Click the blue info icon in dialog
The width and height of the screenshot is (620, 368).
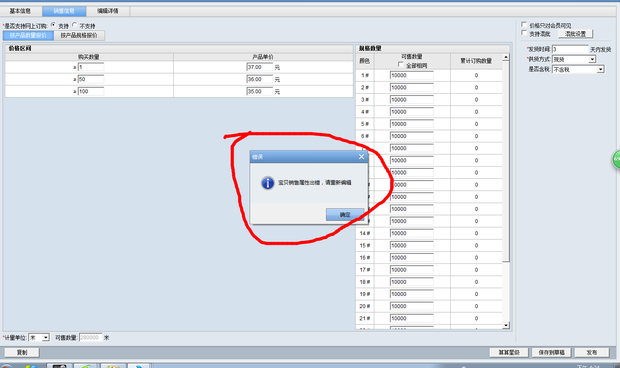pos(268,183)
